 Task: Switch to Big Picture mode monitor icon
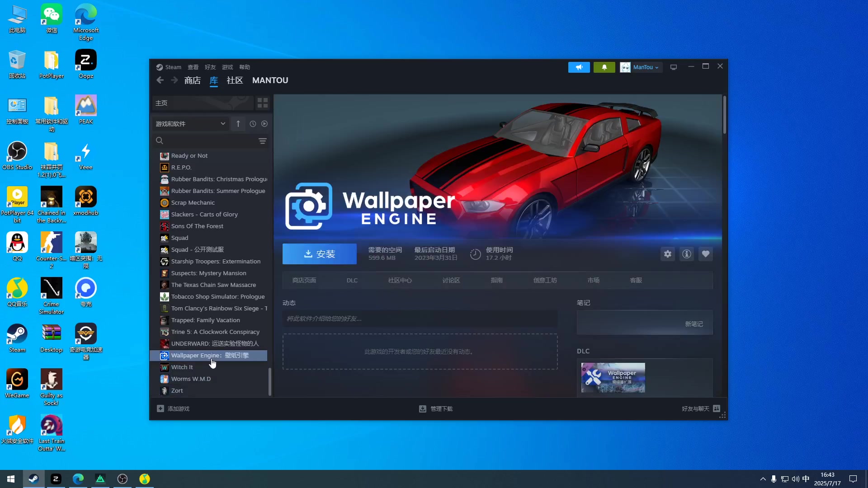[x=674, y=67]
